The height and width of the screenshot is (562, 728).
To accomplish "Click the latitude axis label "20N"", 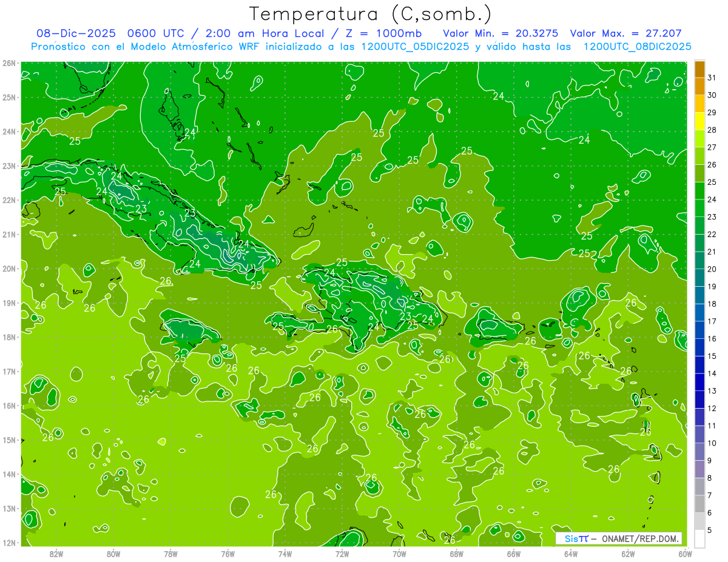I will [9, 269].
